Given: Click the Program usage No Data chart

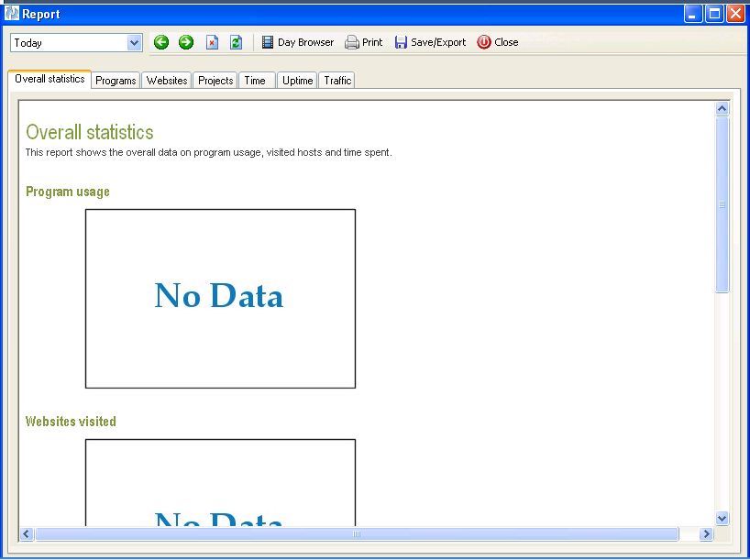Looking at the screenshot, I should point(220,298).
